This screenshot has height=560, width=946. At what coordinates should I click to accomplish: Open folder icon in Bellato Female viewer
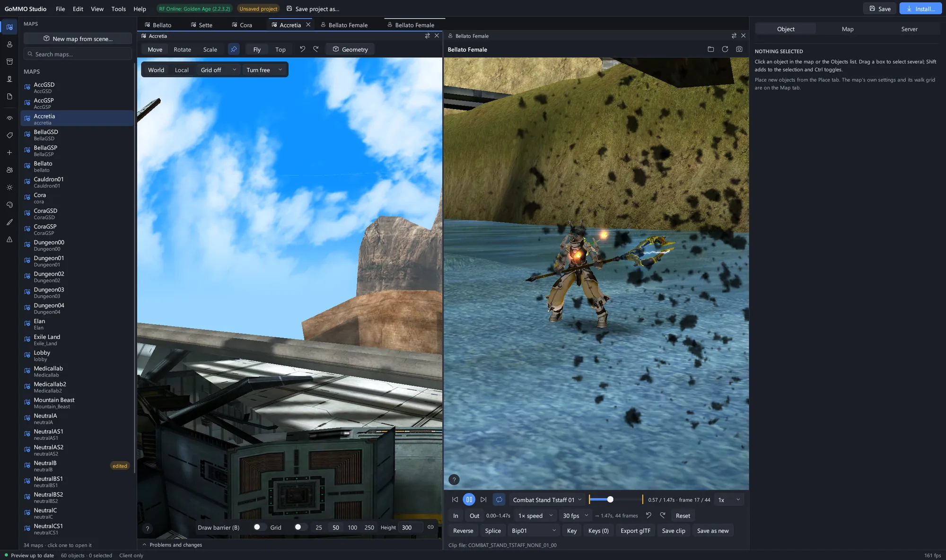pyautogui.click(x=710, y=49)
